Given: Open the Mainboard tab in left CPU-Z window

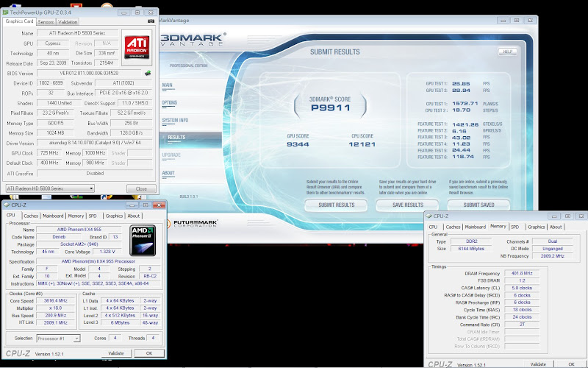Looking at the screenshot, I should click(x=53, y=216).
